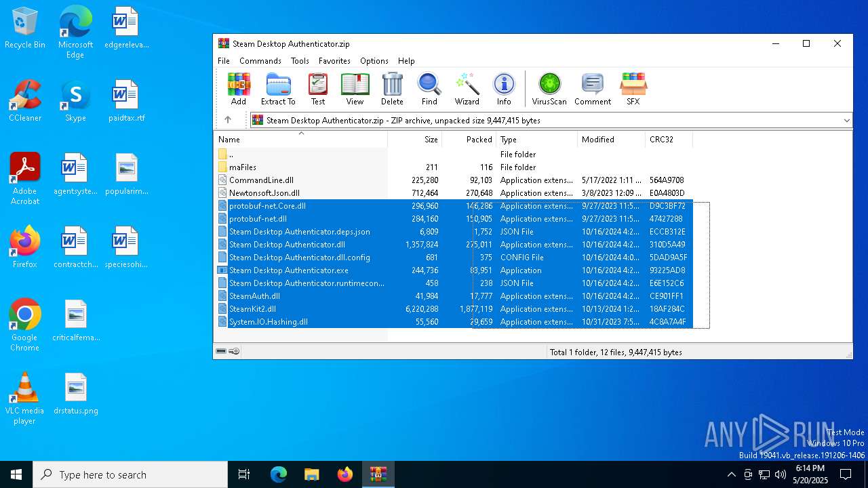The image size is (868, 488).
Task: Expand the archive path dropdown
Action: click(846, 121)
